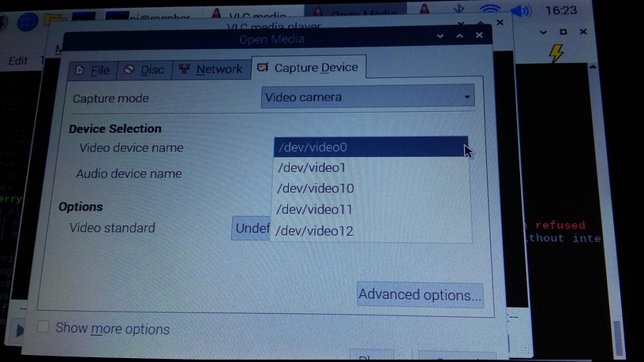Screen dimensions: 644x362
Task: Open the Edit menu in background window
Action: [x=18, y=61]
